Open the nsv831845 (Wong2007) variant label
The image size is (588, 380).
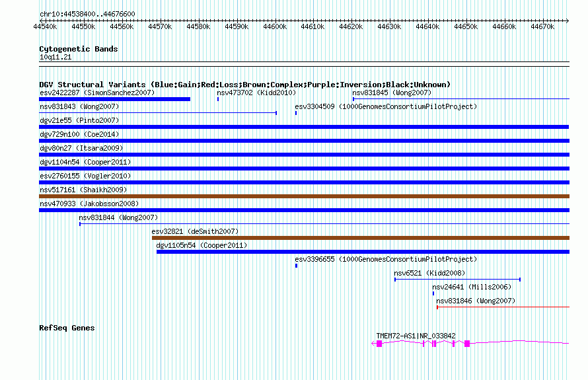tap(392, 93)
